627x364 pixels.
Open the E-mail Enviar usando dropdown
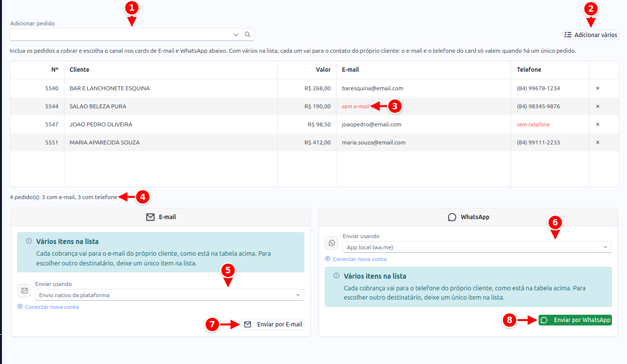[x=169, y=295]
